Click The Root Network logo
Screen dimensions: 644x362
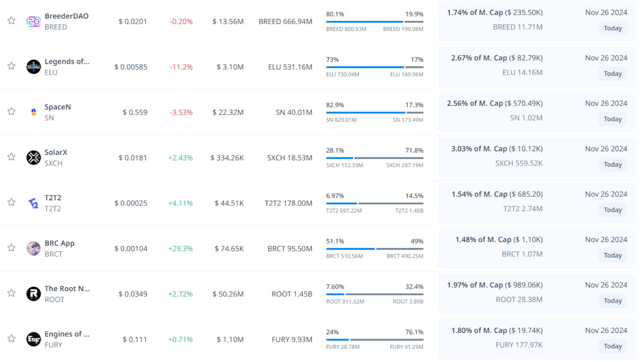(34, 294)
